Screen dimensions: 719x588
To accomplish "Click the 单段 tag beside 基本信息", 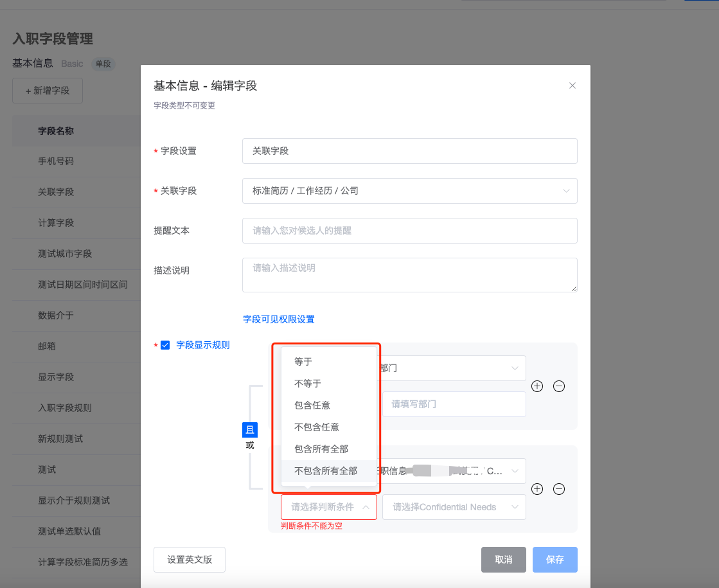I will tap(103, 64).
